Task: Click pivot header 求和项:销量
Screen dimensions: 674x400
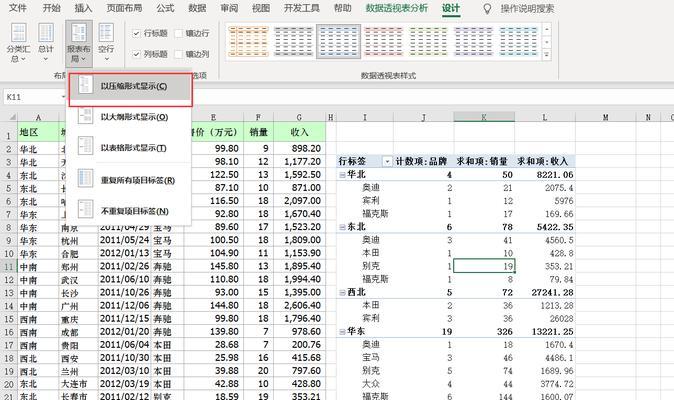Action: [x=484, y=162]
